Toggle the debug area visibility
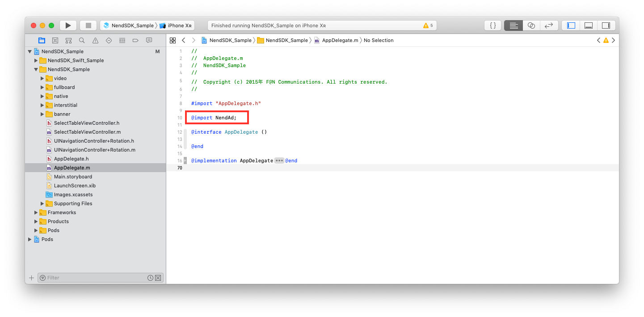 (x=589, y=25)
